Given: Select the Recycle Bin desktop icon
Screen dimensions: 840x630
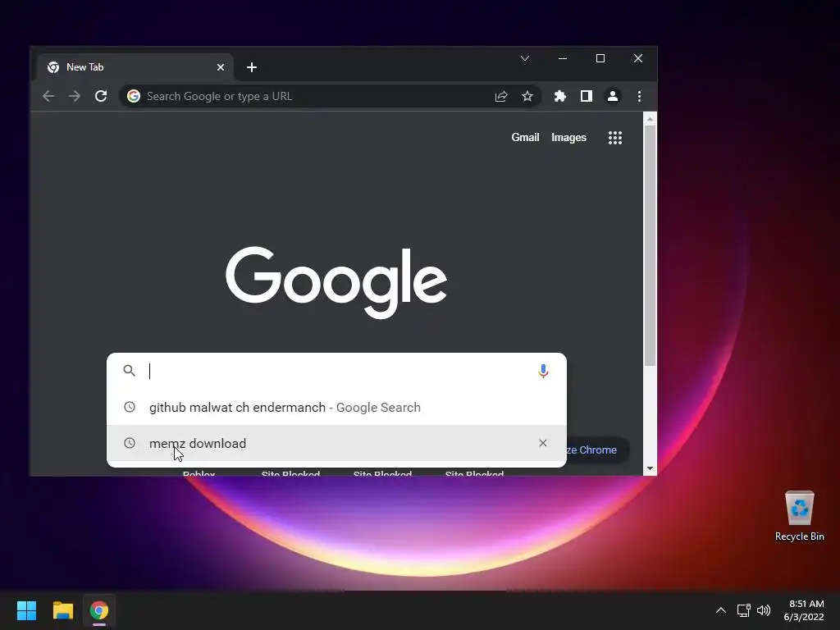Looking at the screenshot, I should tap(799, 516).
